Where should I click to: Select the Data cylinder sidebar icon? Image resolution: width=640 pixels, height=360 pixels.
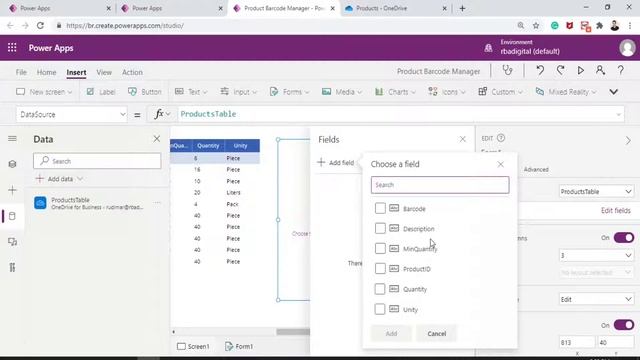click(x=12, y=216)
